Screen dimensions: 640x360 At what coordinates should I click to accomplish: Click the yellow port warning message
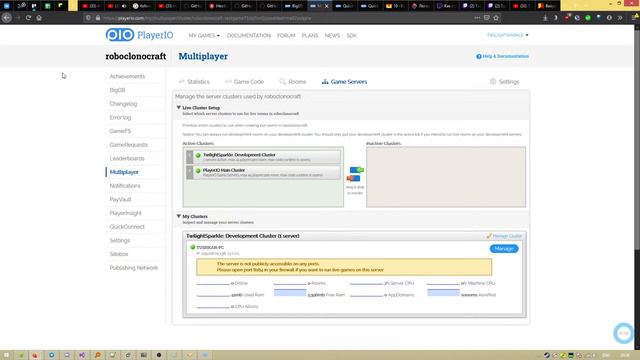[x=344, y=267]
